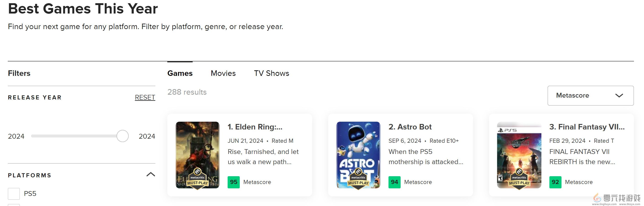644x206 pixels.
Task: Open the Final Fantasy VII title link
Action: tap(586, 127)
